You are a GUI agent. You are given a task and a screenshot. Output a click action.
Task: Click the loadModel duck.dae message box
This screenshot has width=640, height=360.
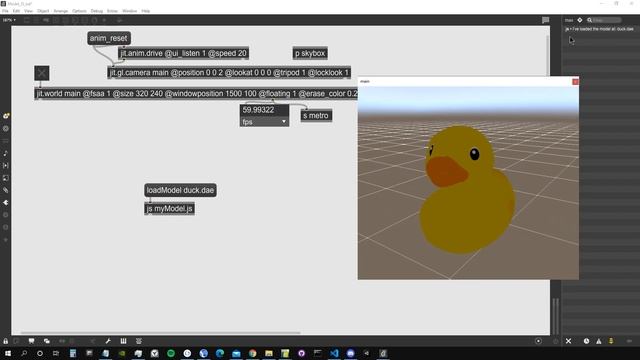click(x=180, y=190)
